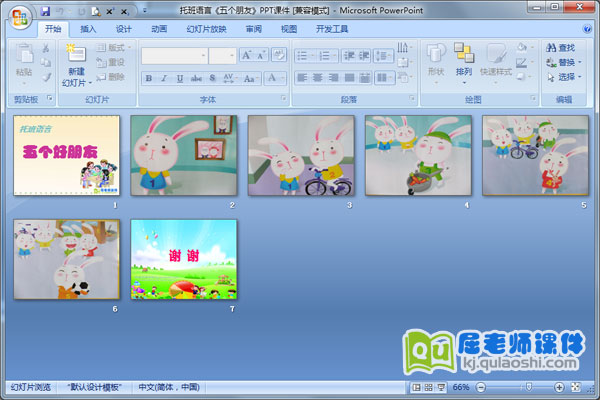Select slide 1 thumbnail 五个好朋友
Screen dimensions: 600x400
click(67, 155)
